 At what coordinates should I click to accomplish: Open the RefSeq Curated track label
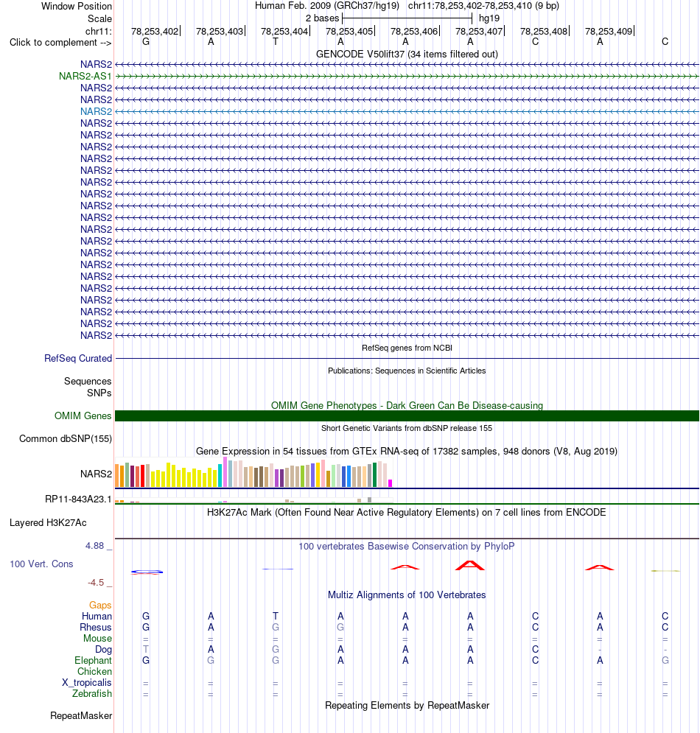pyautogui.click(x=78, y=359)
